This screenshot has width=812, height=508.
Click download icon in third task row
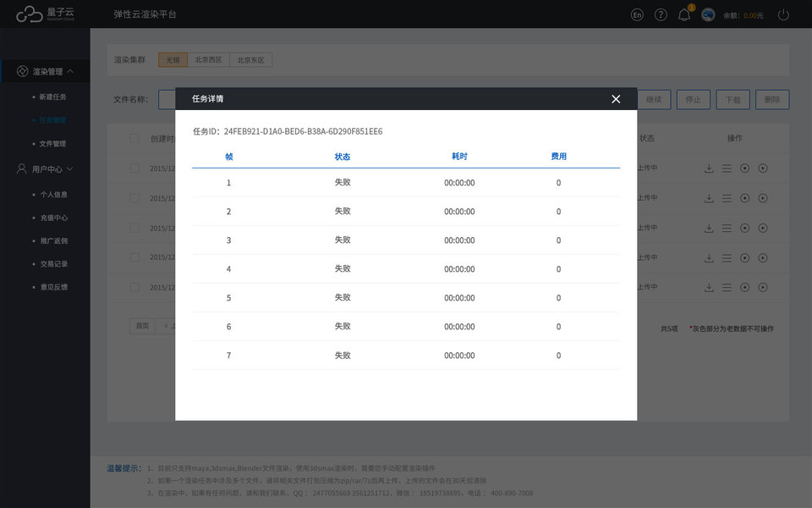click(x=709, y=228)
